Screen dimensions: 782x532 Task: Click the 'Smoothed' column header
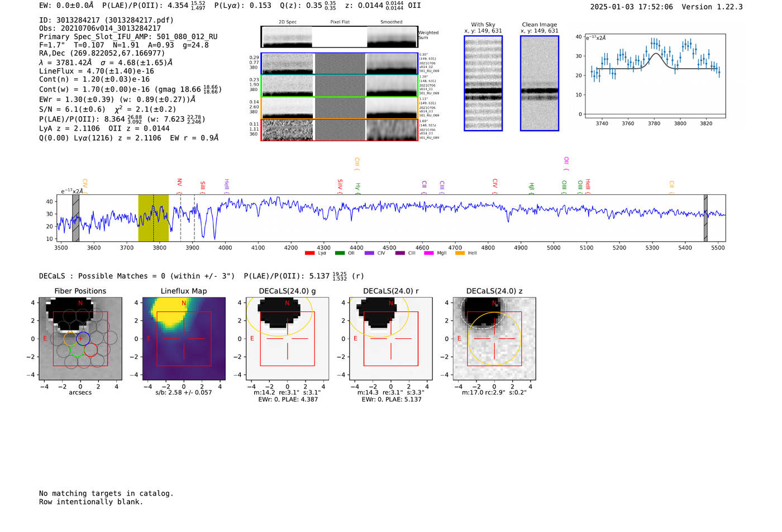point(392,22)
